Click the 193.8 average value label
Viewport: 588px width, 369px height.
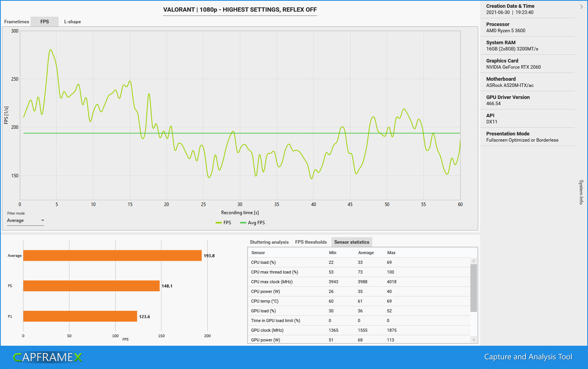[x=209, y=256]
